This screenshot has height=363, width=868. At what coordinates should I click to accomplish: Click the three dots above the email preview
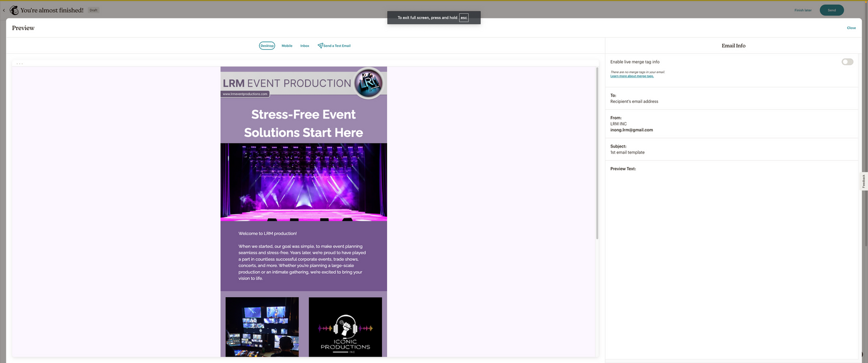click(x=20, y=64)
